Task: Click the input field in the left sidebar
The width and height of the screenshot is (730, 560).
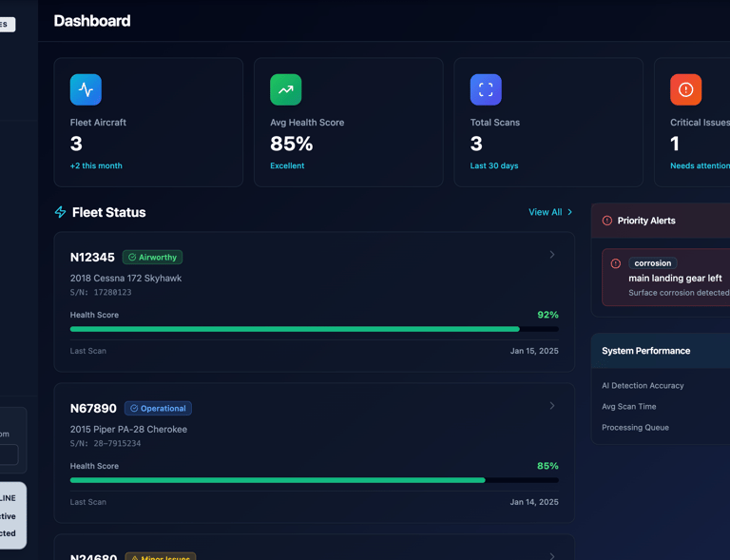Action: pos(9,454)
